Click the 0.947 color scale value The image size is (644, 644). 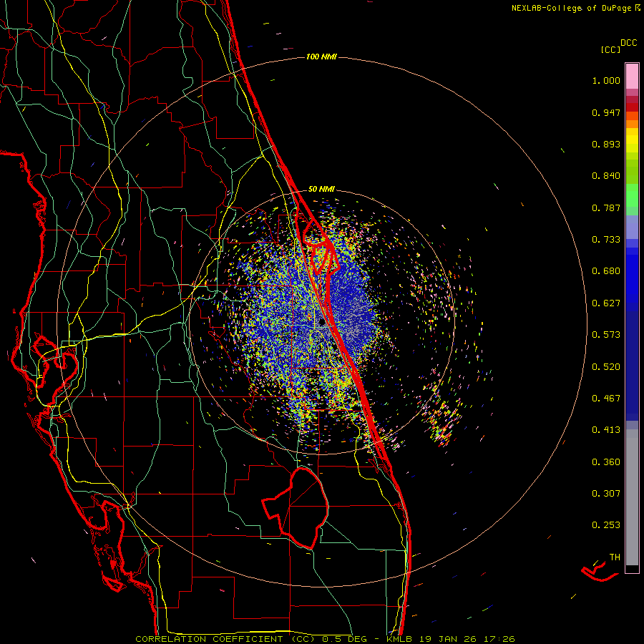click(x=606, y=112)
